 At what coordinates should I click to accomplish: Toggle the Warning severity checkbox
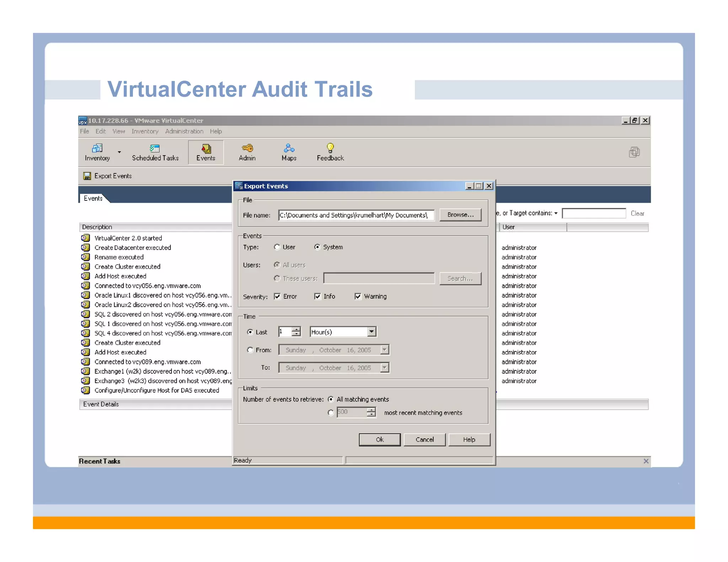coord(358,296)
